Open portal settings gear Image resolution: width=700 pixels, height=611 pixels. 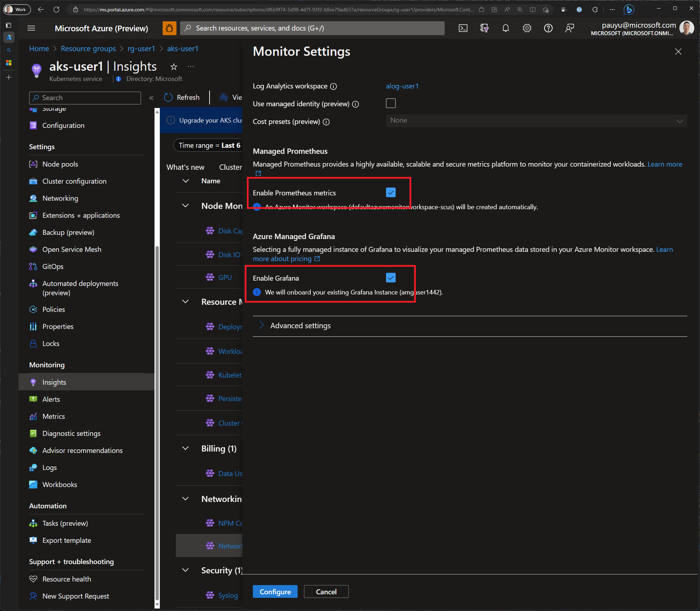click(527, 28)
